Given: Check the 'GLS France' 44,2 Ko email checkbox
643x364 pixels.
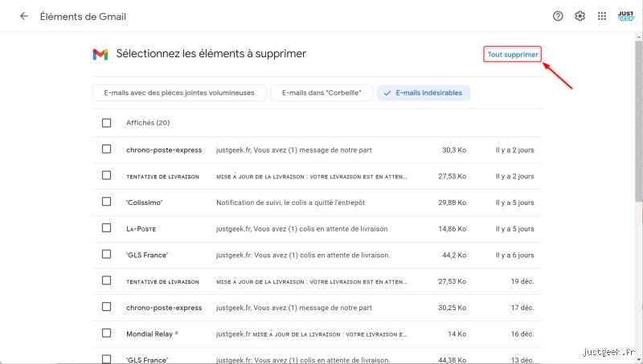Looking at the screenshot, I should (x=106, y=254).
